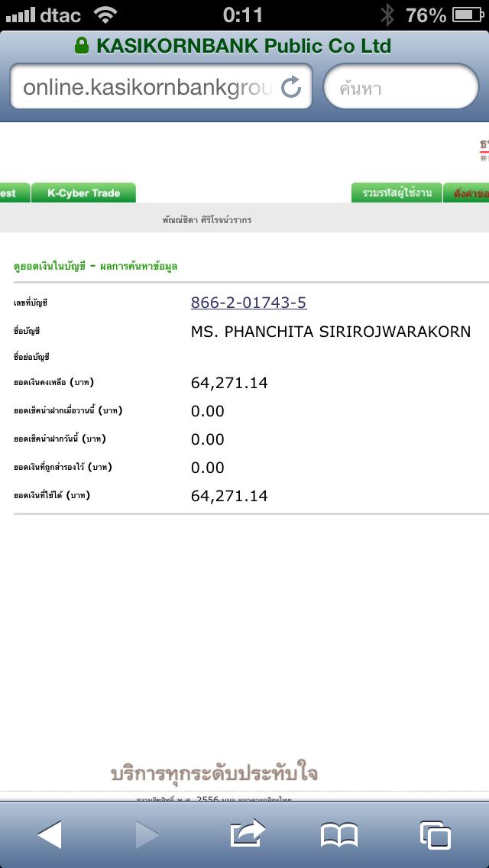Tap the 0.00 value beside ยอดเช็คนำฝากวันนี้

(208, 439)
